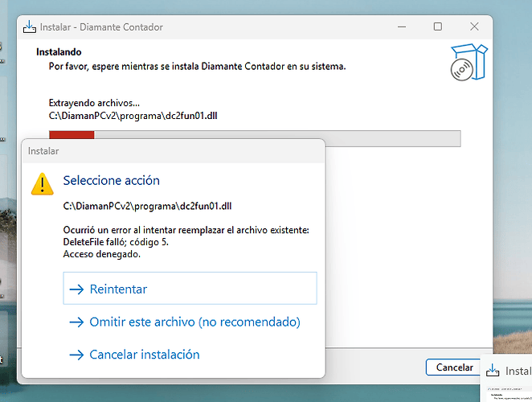Click 'Ocurrió un error al intentar reemplazar' message
The width and height of the screenshot is (532, 402).
tap(186, 230)
